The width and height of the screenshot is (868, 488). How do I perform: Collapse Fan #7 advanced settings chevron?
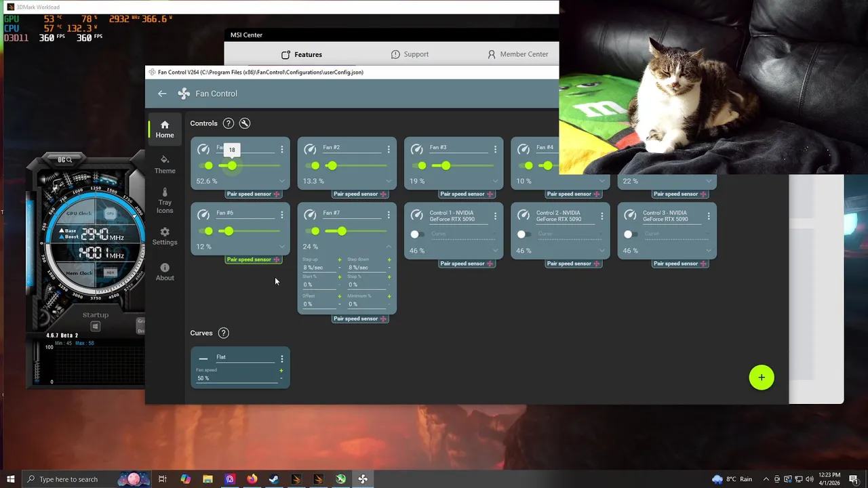click(x=389, y=247)
